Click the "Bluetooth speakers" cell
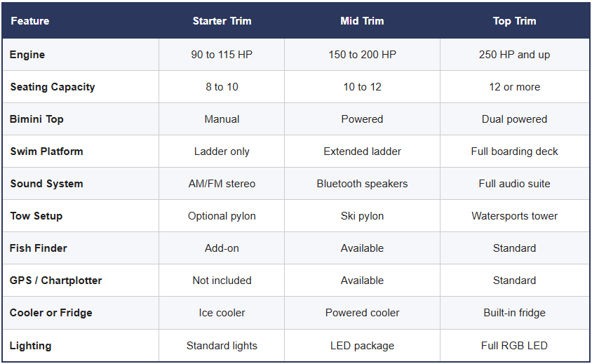592x364 pixels. pos(362,184)
